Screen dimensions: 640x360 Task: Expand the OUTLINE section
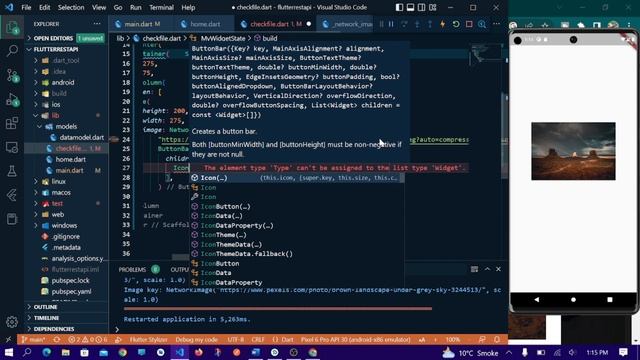[x=45, y=307]
